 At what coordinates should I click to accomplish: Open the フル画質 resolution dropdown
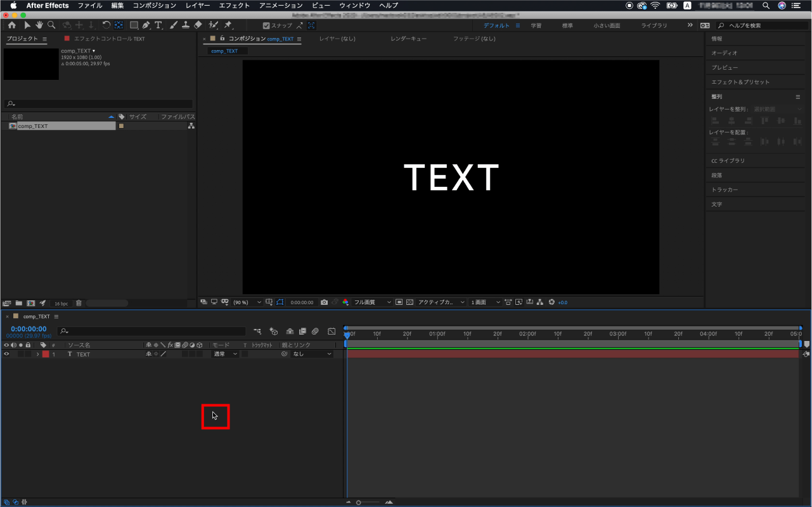tap(373, 302)
